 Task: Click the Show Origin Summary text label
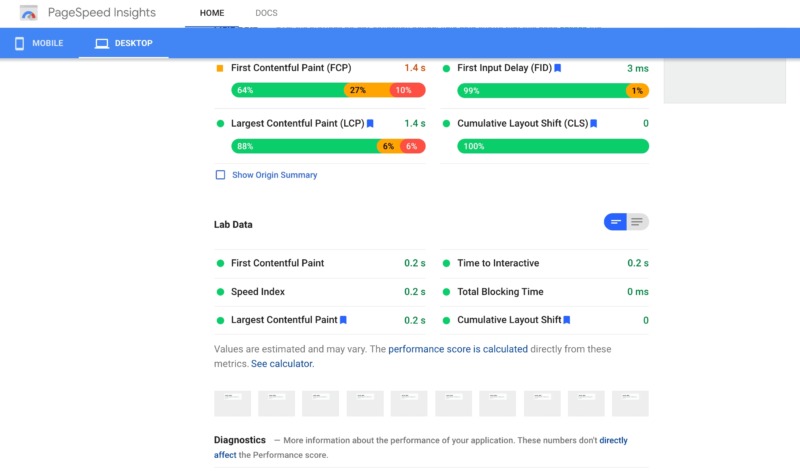[x=274, y=175]
